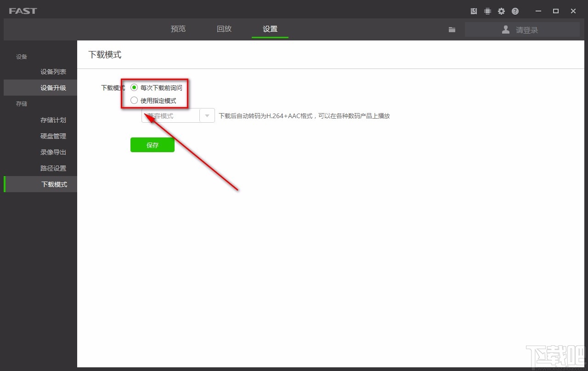The height and width of the screenshot is (371, 588).
Task: Open 录像导出 from the sidebar
Action: click(x=53, y=152)
